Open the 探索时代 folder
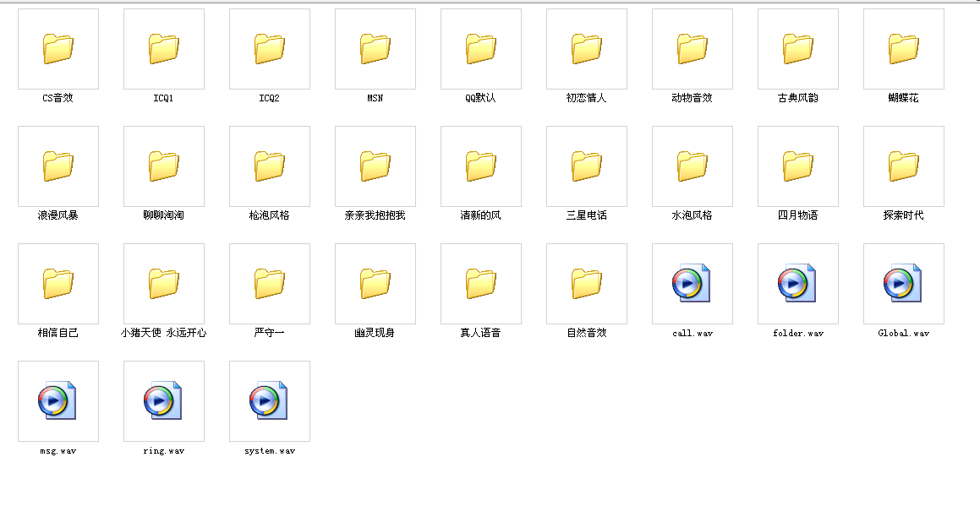This screenshot has width=980, height=506. pyautogui.click(x=902, y=166)
